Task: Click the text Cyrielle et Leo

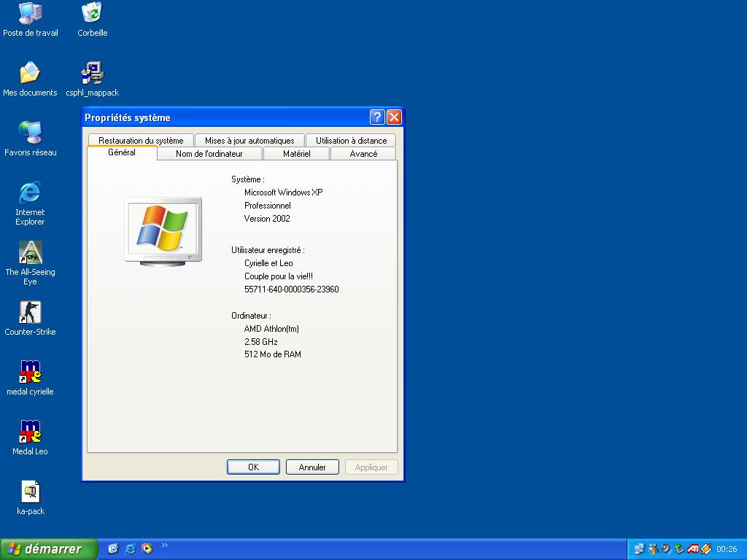Action: (x=268, y=262)
